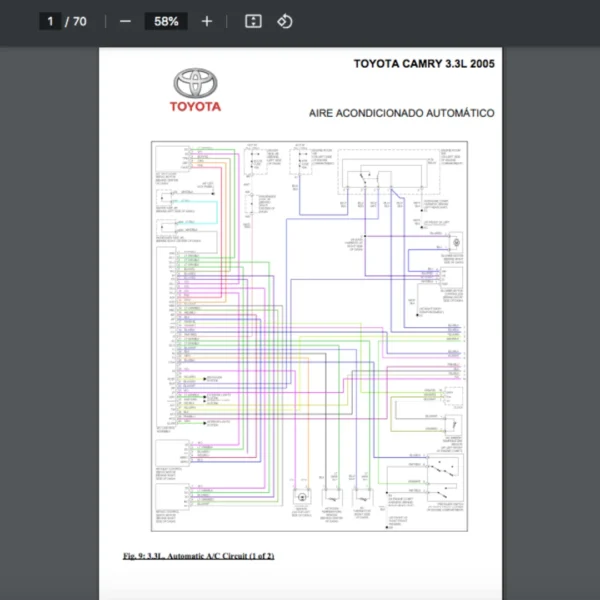Select the 58% zoom level box
600x600 pixels.
point(166,21)
